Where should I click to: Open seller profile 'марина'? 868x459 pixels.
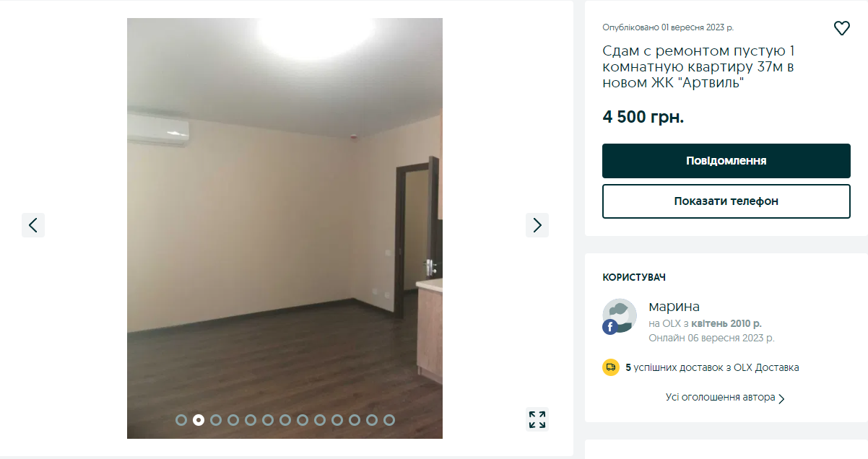[x=674, y=307]
